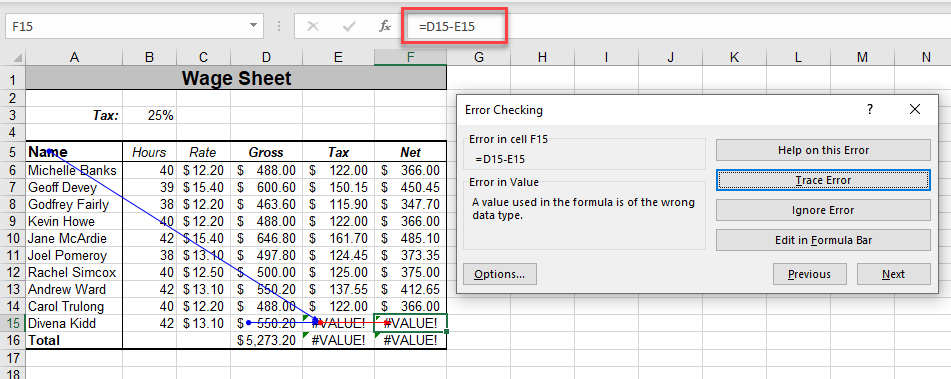Click the 115.90 tax cell
This screenshot has height=379, width=951.
tap(338, 204)
